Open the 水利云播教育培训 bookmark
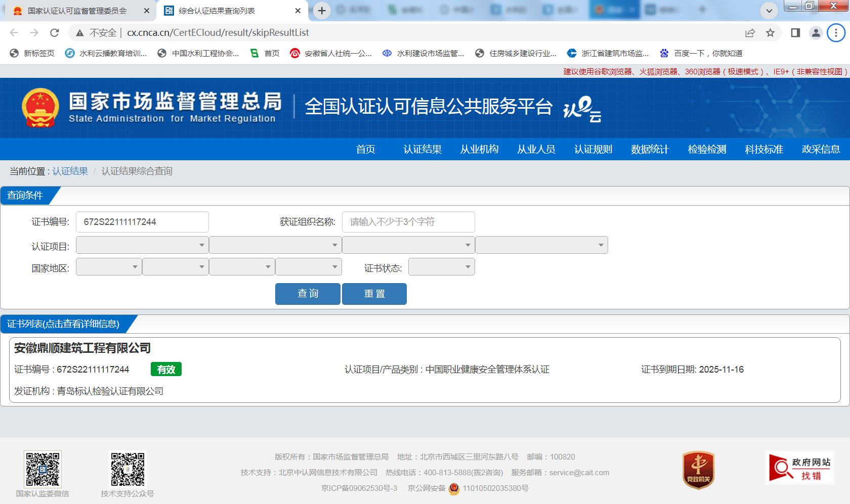850x504 pixels. [x=106, y=53]
